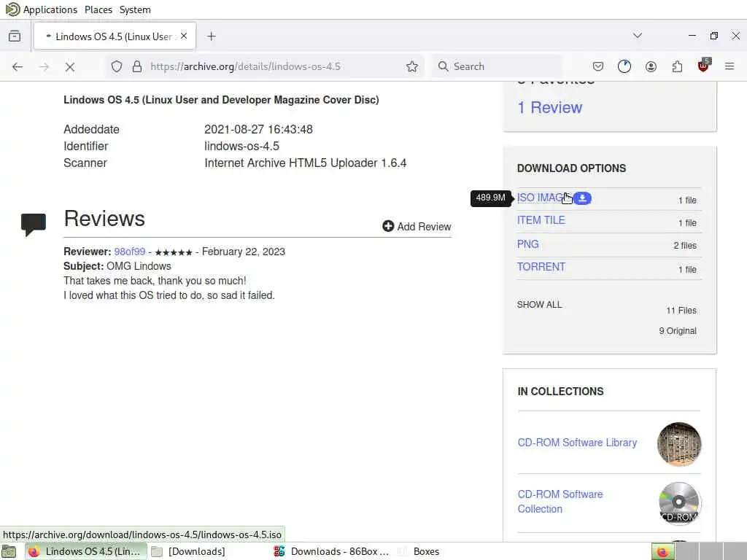Click the Firefox workspace switcher thumbnail
The image size is (747, 560).
point(663,551)
